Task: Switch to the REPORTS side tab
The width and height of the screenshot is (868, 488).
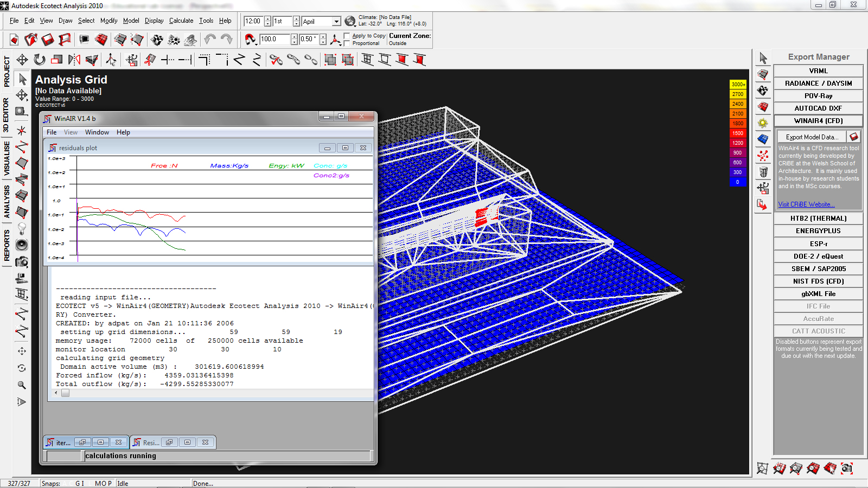Action: point(7,245)
